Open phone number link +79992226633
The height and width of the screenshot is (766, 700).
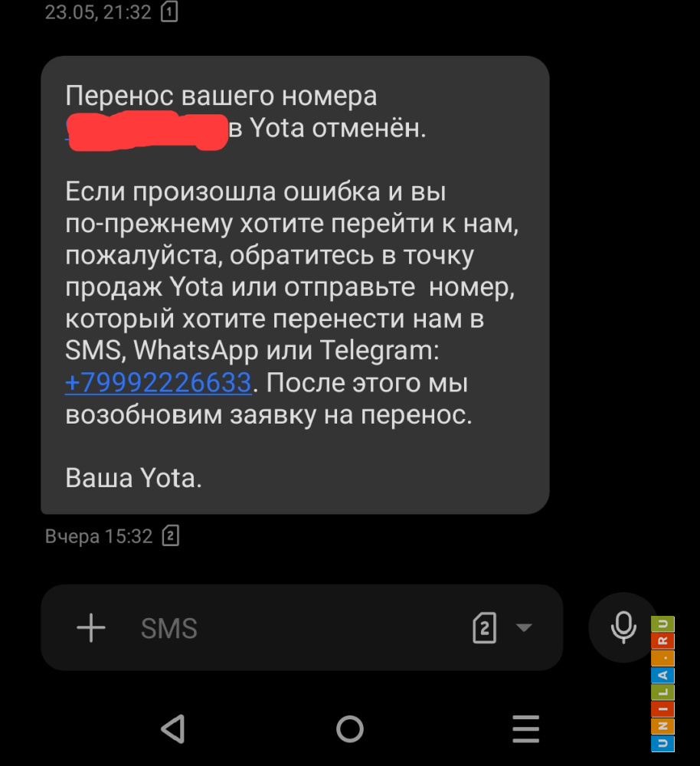point(159,382)
